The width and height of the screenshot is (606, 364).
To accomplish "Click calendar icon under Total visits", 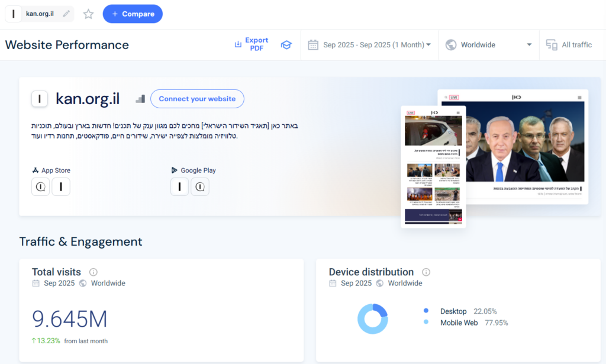I will coord(36,284).
